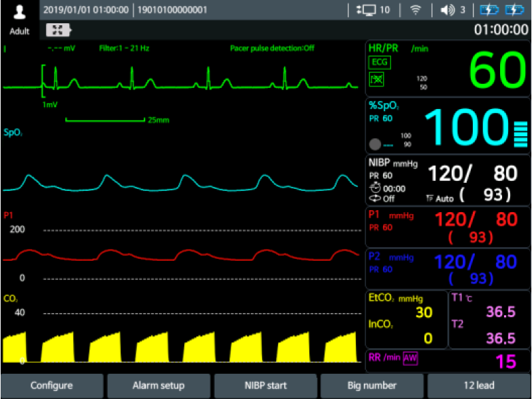Image resolution: width=532 pixels, height=399 pixels.
Task: Open the speaker volume icon showing 3
Action: 447,9
